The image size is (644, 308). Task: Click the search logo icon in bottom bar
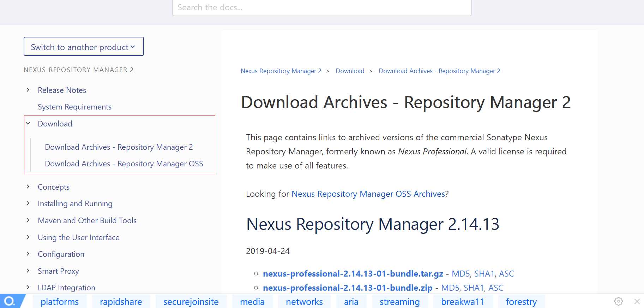pyautogui.click(x=10, y=301)
